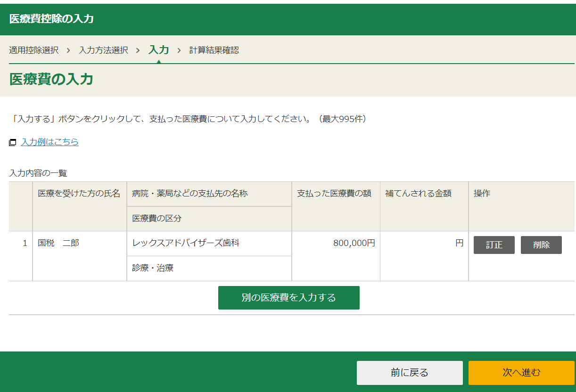The image size is (576, 392).
Task: Click the new-window icon beside 入力例はこちら
Action: point(13,142)
